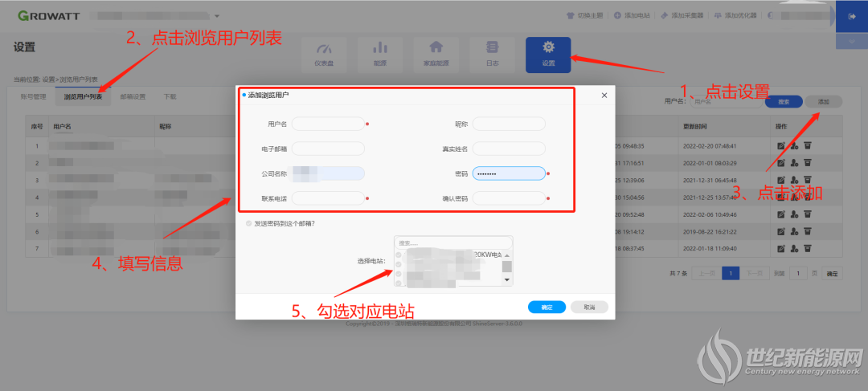Viewport: 868px width, 391px height.
Task: Expand the double-chevron panel below logout
Action: tap(851, 42)
